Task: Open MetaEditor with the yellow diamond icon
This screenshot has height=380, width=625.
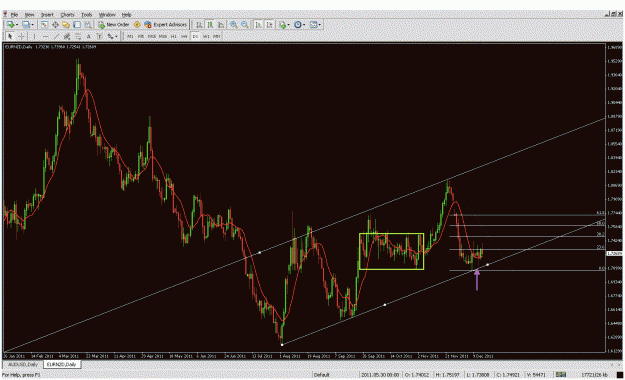Action: pyautogui.click(x=137, y=25)
